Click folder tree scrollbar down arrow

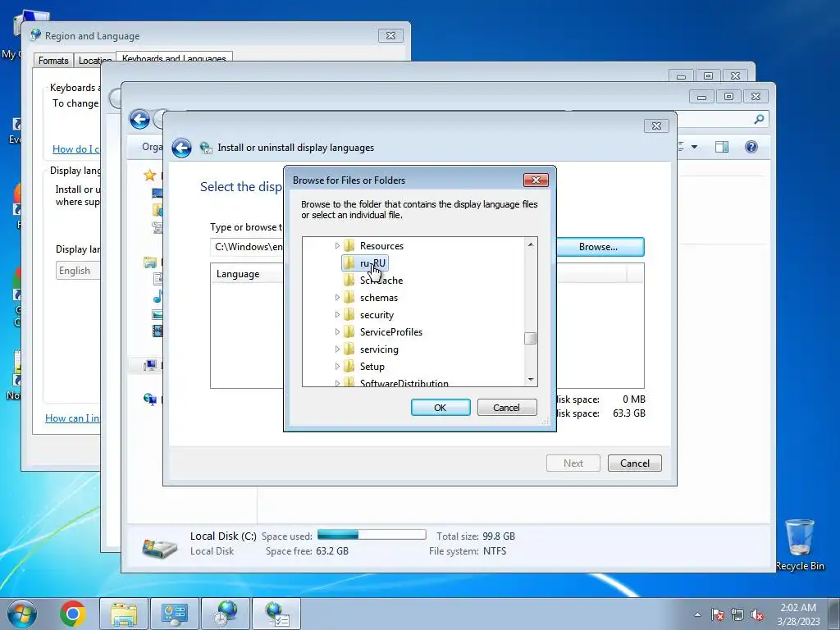[x=531, y=379]
